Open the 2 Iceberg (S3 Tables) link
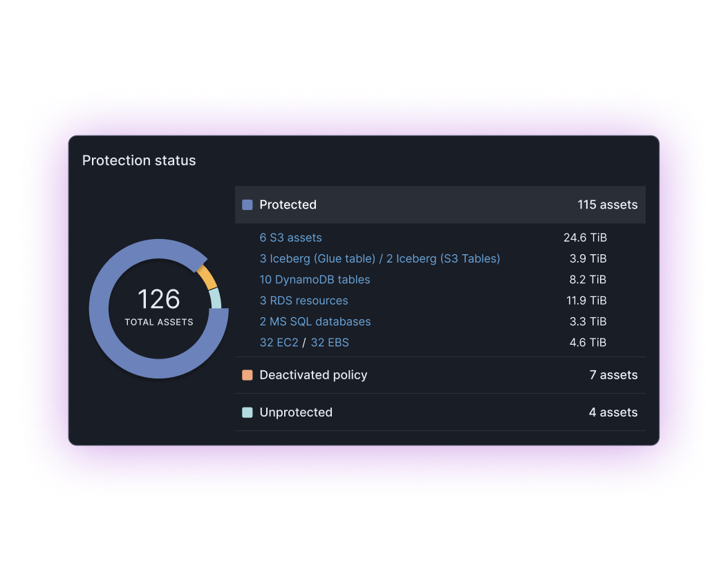This screenshot has width=728, height=581. tap(442, 258)
